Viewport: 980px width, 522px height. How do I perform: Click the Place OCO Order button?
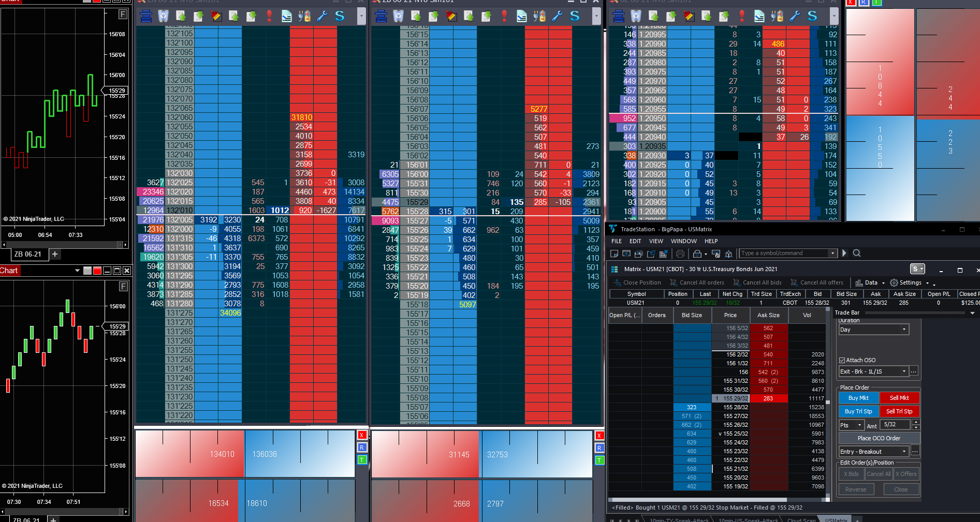(x=879, y=438)
